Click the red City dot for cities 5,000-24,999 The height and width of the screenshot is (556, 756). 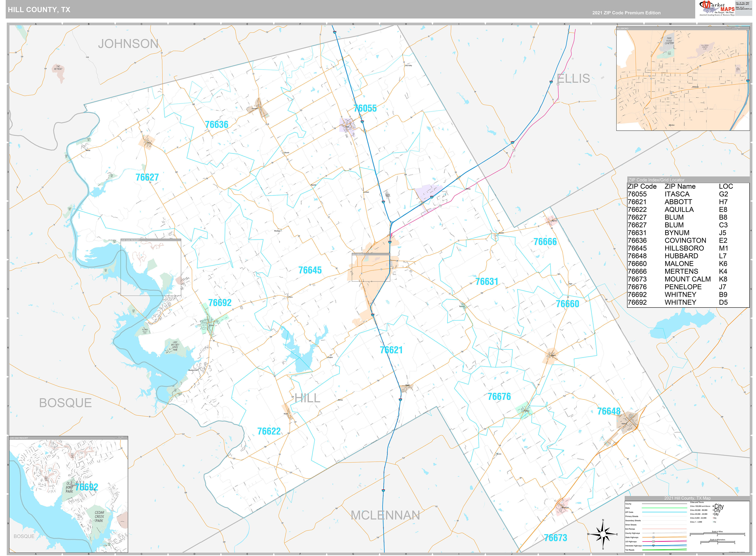pyautogui.click(x=713, y=518)
